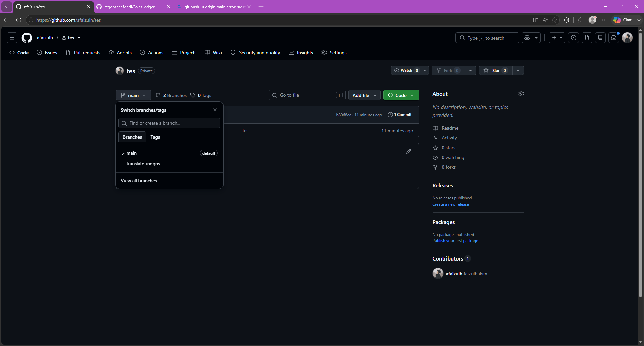
Task: Open About settings gear icon
Action: (x=521, y=94)
